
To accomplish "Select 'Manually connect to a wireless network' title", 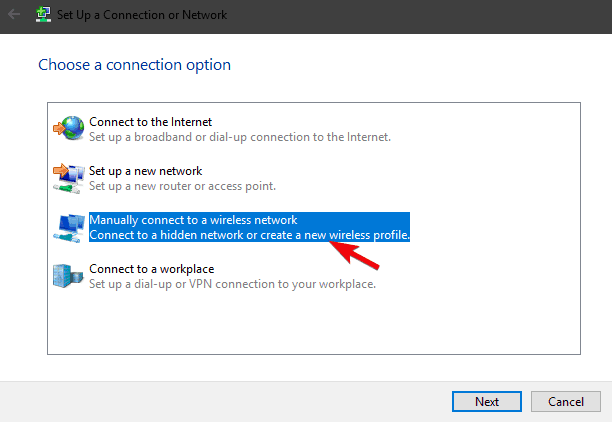I will [193, 220].
